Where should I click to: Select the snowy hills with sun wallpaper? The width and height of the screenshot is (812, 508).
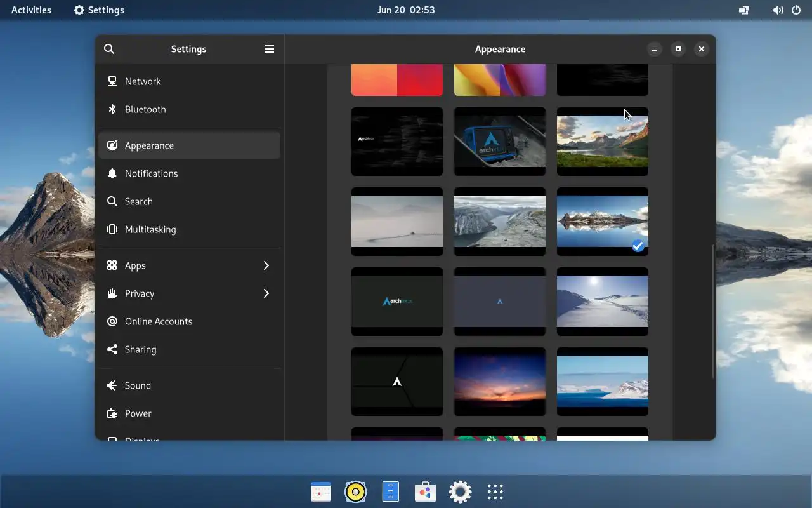tap(603, 302)
